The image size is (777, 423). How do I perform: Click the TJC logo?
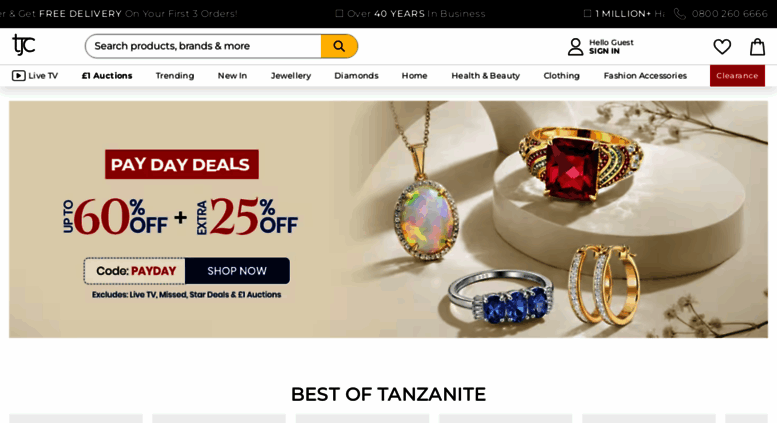[x=23, y=45]
